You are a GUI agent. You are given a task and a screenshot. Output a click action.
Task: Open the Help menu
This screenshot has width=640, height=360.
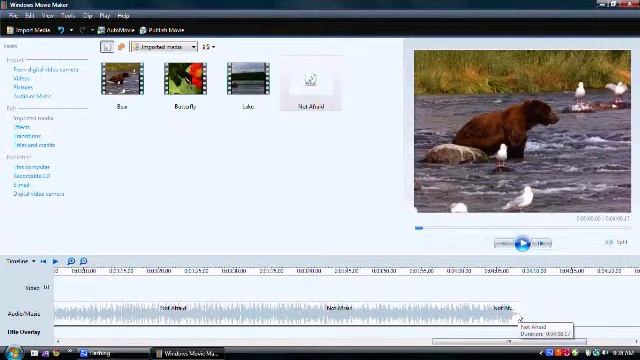point(123,16)
